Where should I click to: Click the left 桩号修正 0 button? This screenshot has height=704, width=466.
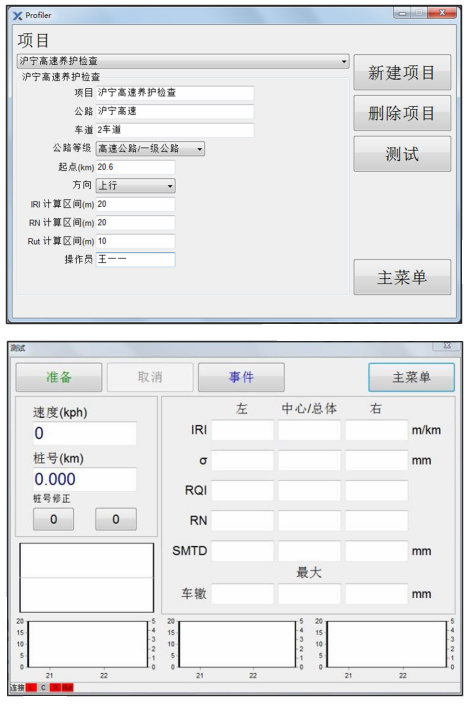pyautogui.click(x=53, y=519)
